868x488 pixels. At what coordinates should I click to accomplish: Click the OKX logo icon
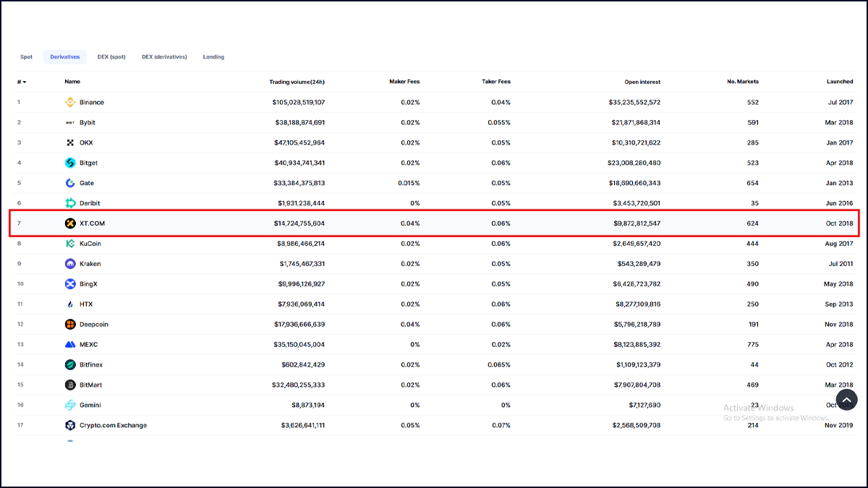tap(70, 143)
